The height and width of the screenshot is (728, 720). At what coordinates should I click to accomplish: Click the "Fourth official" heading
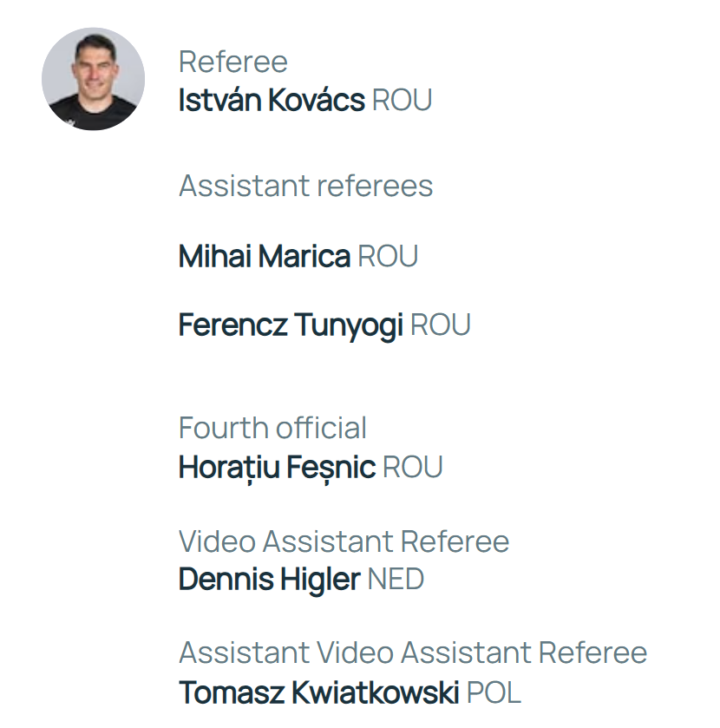pyautogui.click(x=272, y=428)
